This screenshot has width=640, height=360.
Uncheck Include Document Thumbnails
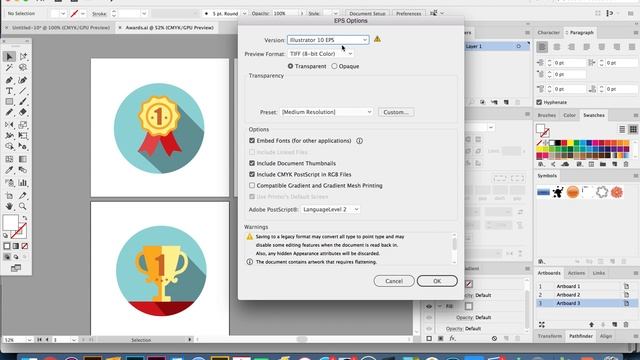coord(252,163)
